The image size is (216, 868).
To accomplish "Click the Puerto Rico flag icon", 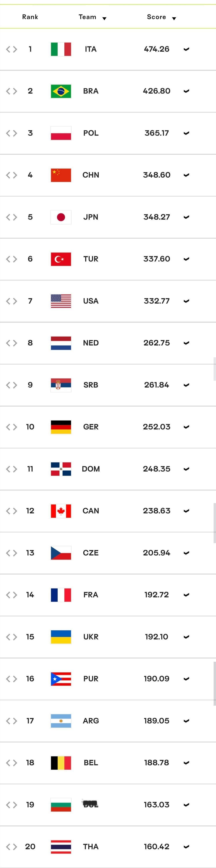I will (61, 679).
